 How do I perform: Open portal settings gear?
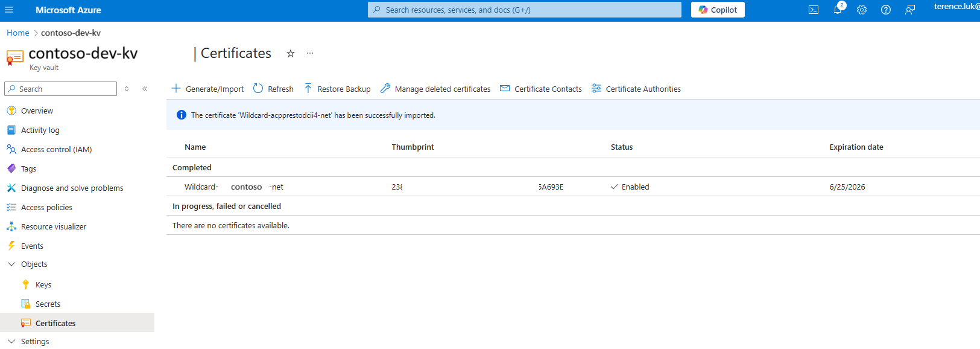[862, 10]
